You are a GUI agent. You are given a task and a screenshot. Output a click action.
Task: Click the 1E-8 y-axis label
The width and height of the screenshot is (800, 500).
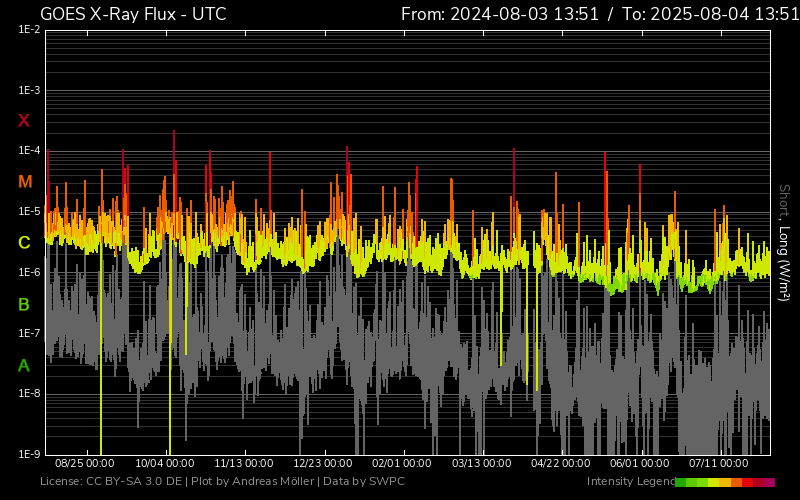coord(28,394)
